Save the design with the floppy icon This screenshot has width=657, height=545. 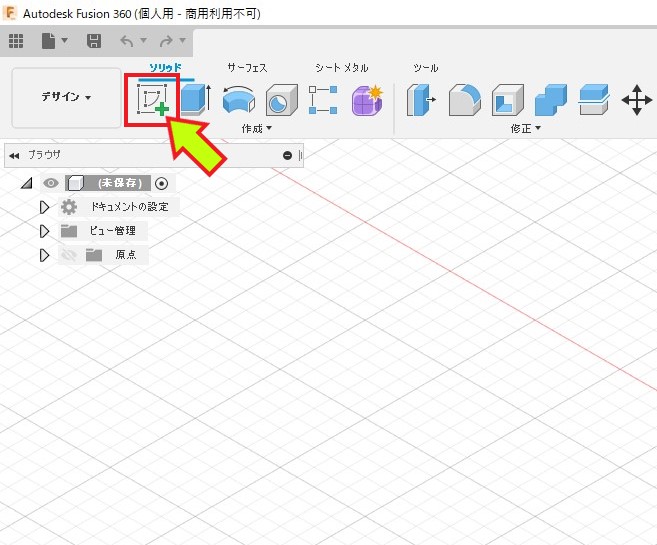pos(93,41)
